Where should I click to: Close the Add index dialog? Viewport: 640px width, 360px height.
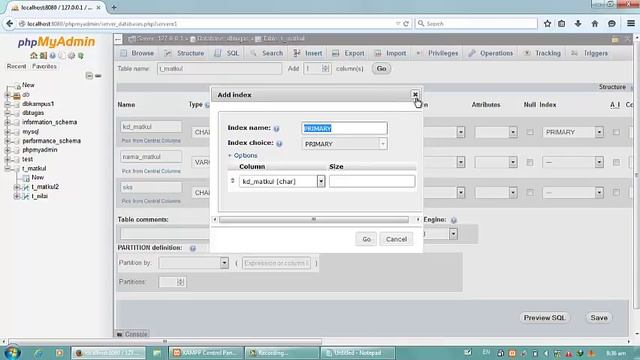pos(415,95)
